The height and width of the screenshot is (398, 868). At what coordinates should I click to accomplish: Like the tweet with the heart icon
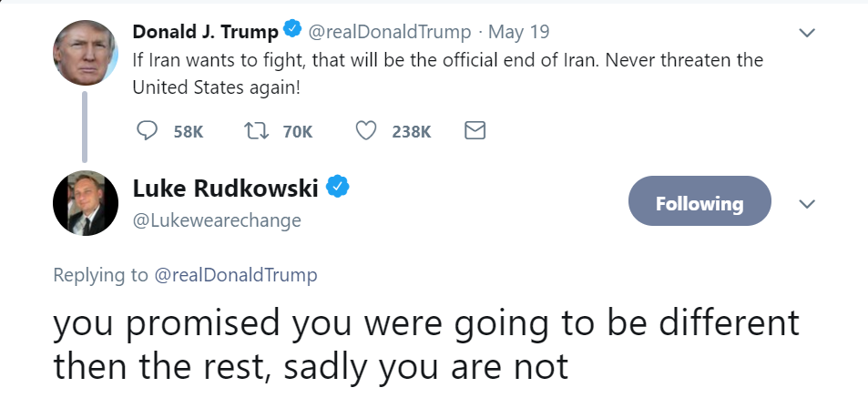click(365, 132)
